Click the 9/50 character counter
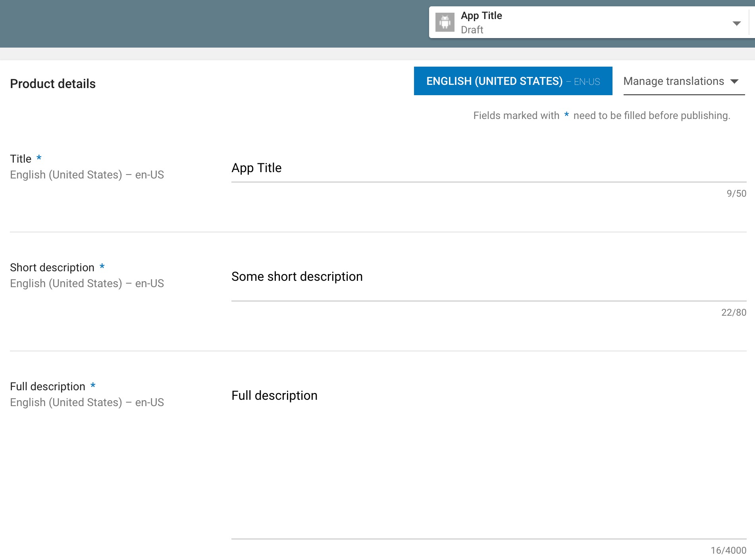Screen dimensions: 755x560 (736, 194)
